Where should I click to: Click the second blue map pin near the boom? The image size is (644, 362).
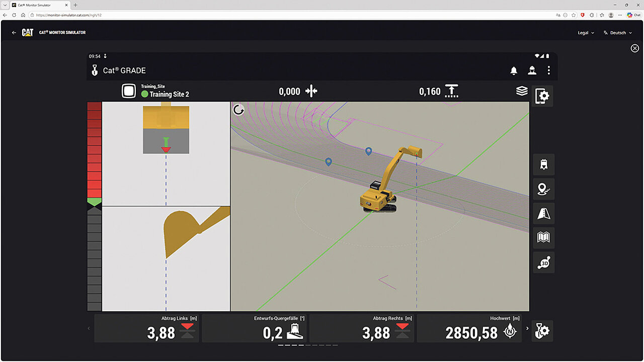(369, 151)
